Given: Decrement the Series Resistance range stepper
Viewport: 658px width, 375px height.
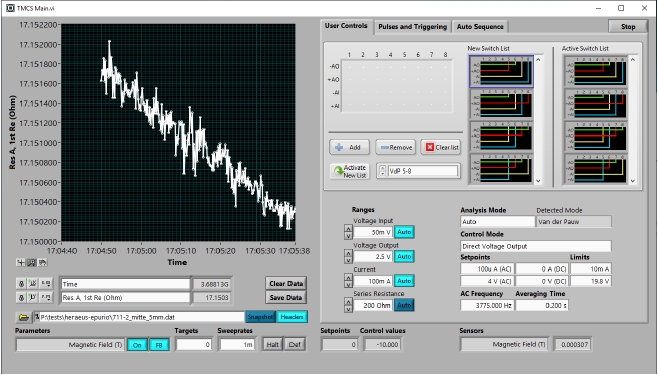Looking at the screenshot, I should pos(348,309).
